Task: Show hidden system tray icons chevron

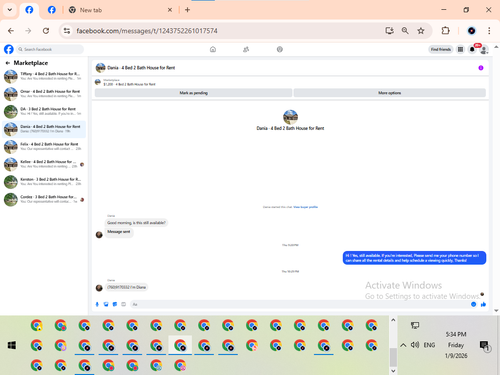Action: [403, 345]
